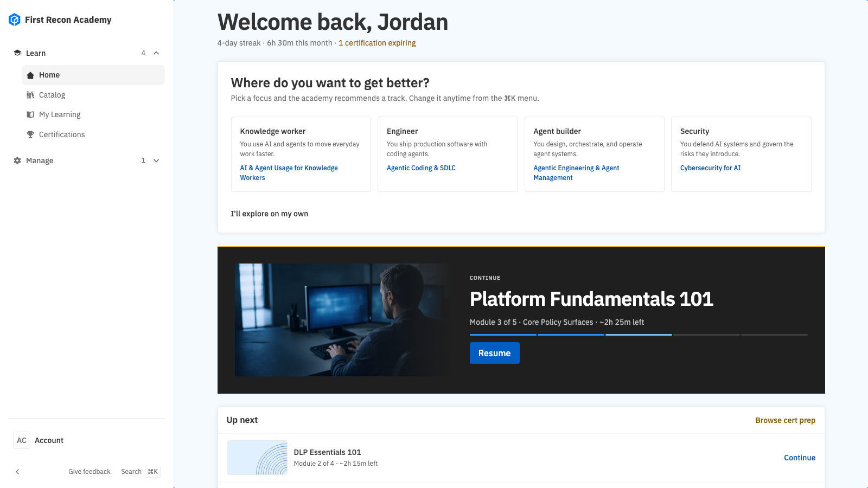Screen dimensions: 868x488
Task: Click the My Learning book icon
Action: coord(30,114)
